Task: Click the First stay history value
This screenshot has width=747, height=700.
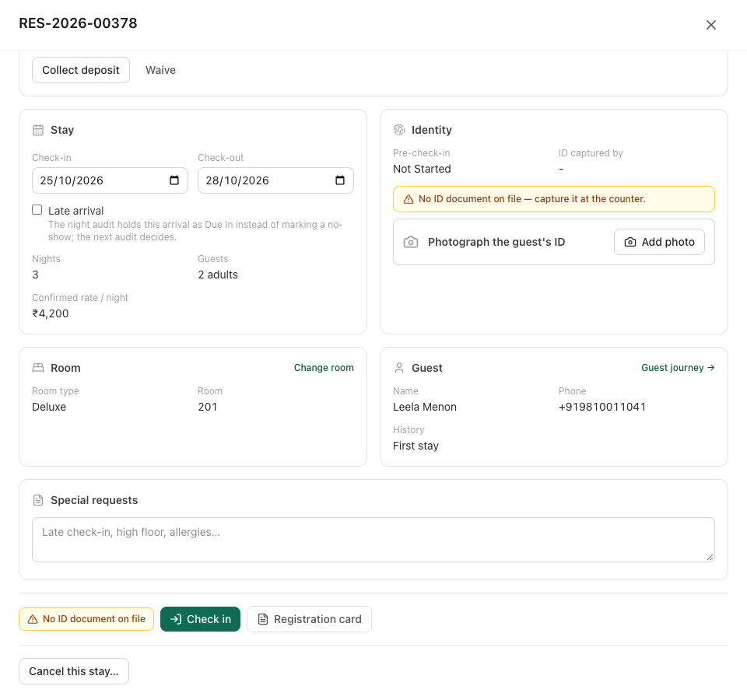Action: coord(416,446)
